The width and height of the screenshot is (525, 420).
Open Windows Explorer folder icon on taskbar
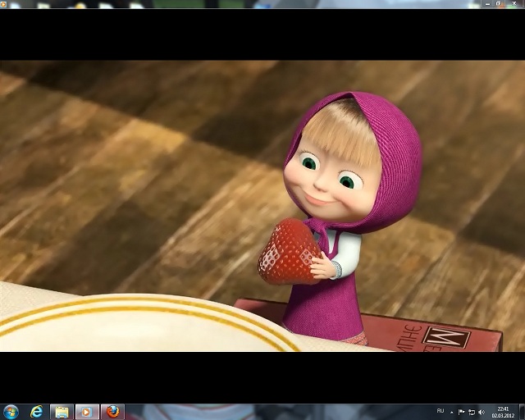click(62, 412)
